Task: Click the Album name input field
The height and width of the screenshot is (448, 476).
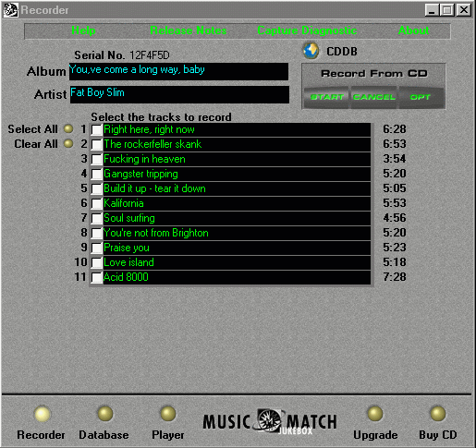Action: click(178, 72)
